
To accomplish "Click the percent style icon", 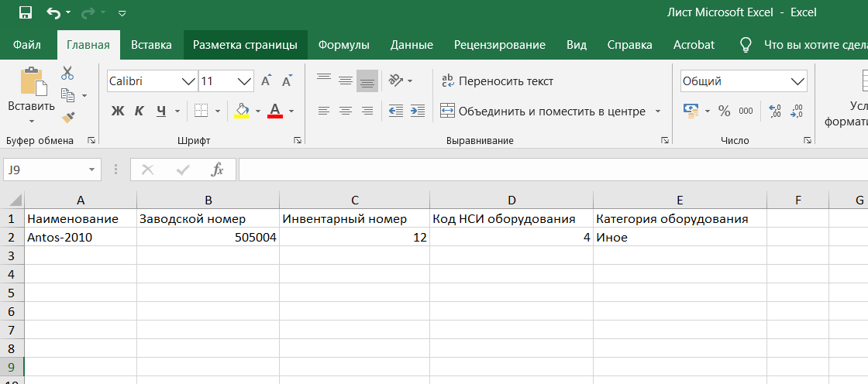I will tap(724, 111).
